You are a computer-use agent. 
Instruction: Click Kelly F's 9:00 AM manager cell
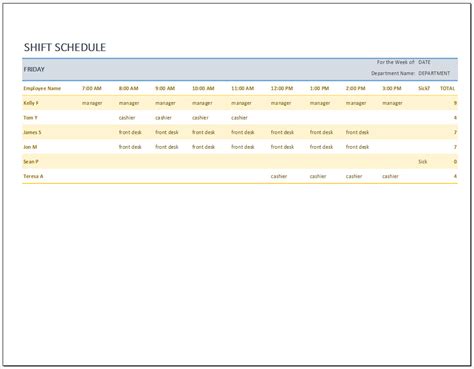[x=165, y=103]
